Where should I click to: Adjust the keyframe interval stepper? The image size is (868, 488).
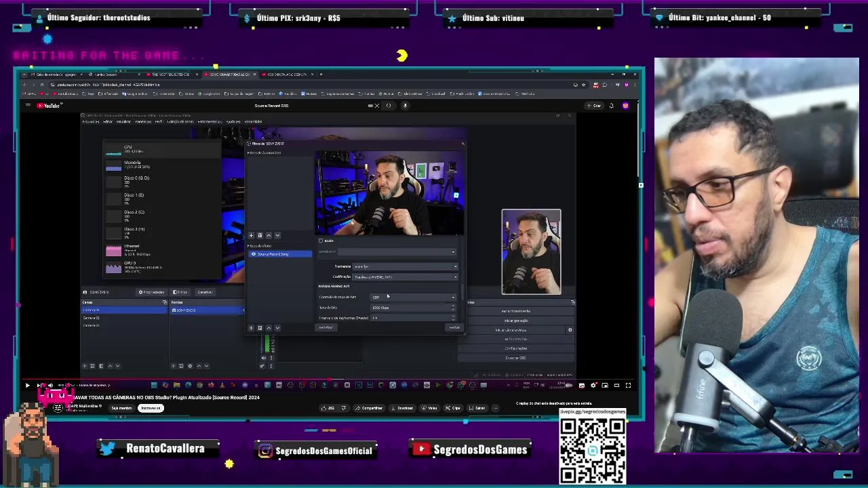[x=453, y=318]
